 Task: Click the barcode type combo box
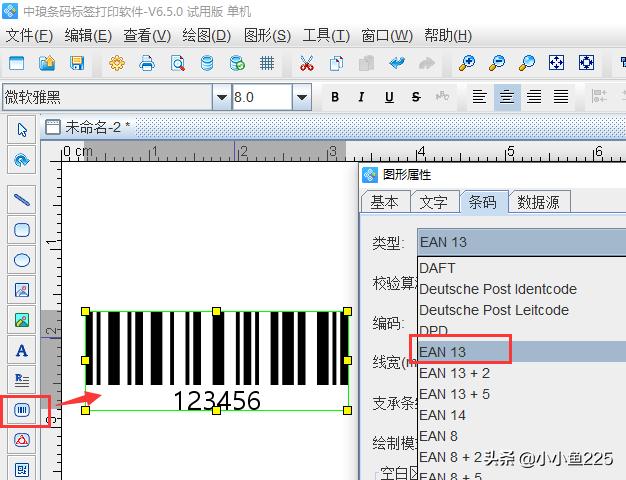[521, 242]
